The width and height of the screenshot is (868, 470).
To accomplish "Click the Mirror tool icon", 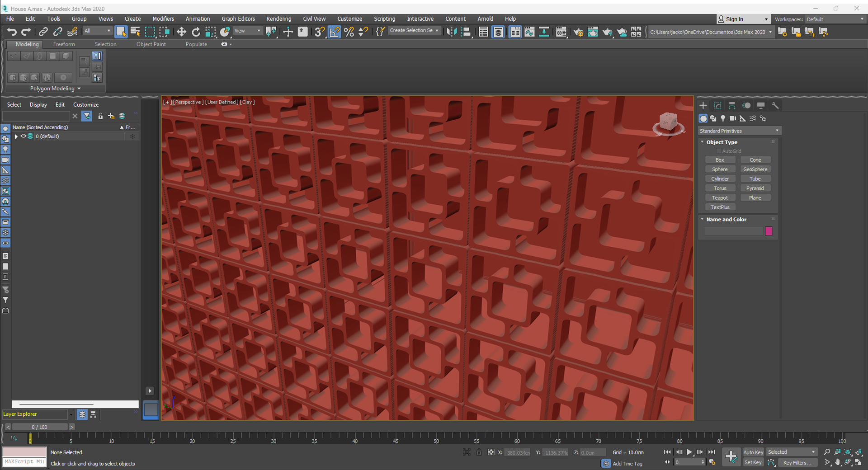I will (x=451, y=32).
